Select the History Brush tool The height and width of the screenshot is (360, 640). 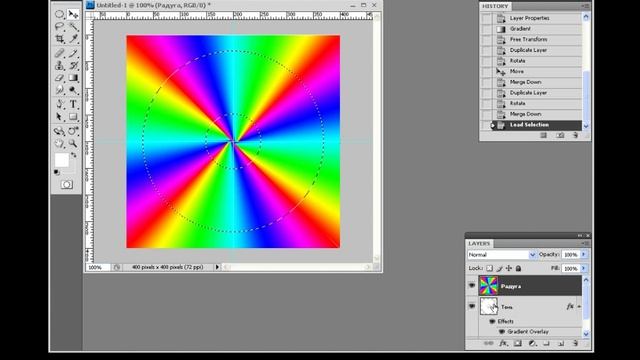click(x=73, y=65)
